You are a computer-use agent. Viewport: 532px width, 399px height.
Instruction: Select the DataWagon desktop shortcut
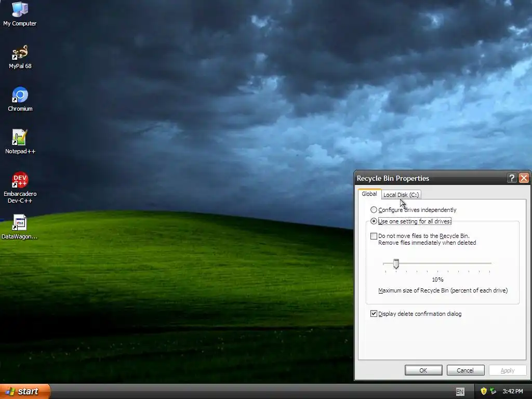click(20, 227)
